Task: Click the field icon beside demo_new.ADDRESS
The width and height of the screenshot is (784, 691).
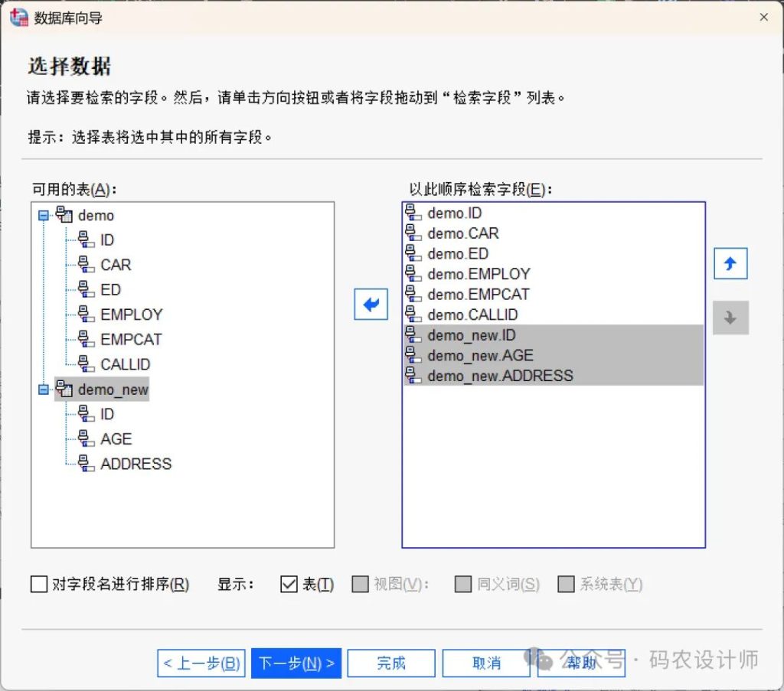Action: [x=413, y=376]
